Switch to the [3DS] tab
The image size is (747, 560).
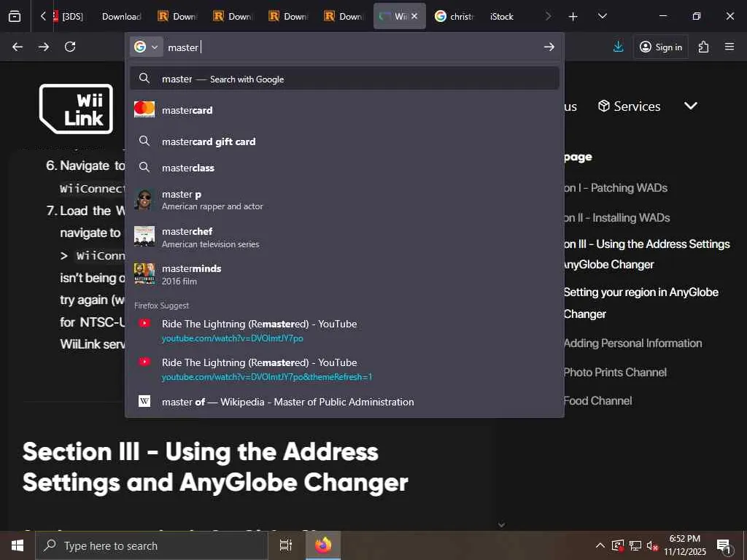(68, 16)
